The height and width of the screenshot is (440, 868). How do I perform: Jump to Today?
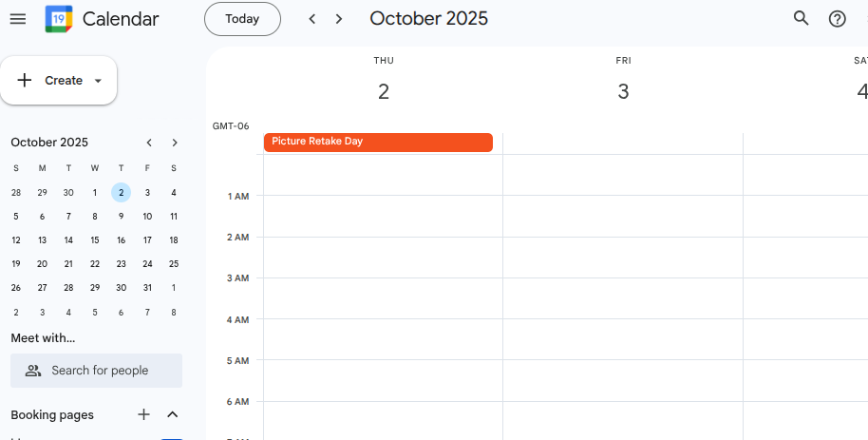pos(242,19)
